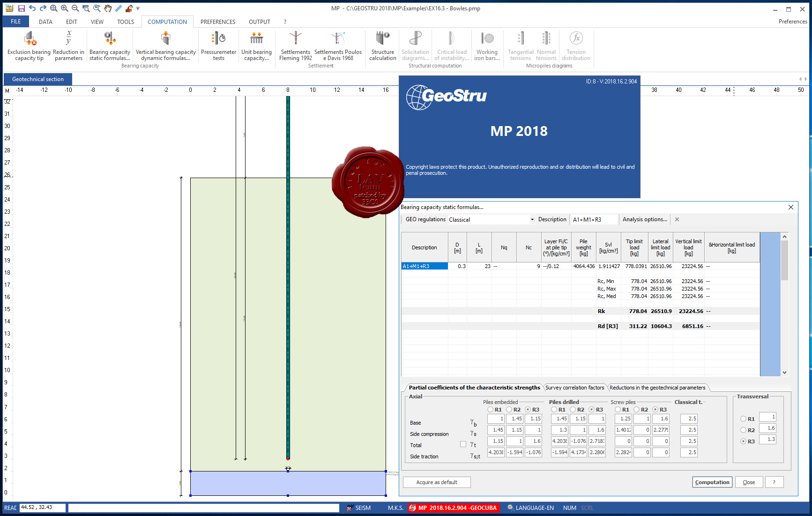This screenshot has width=812, height=516.
Task: Click LANGUAGE-EN globe in status bar
Action: 530,508
